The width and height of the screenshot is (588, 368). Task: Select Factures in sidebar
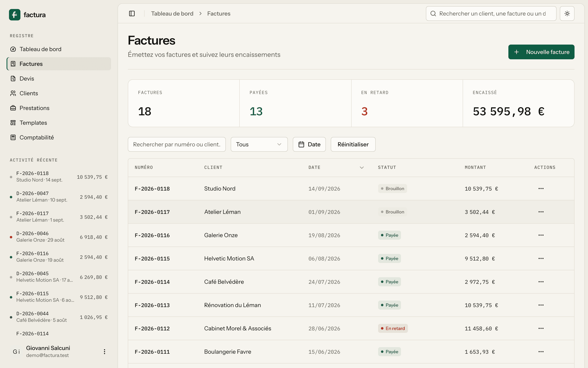[59, 64]
